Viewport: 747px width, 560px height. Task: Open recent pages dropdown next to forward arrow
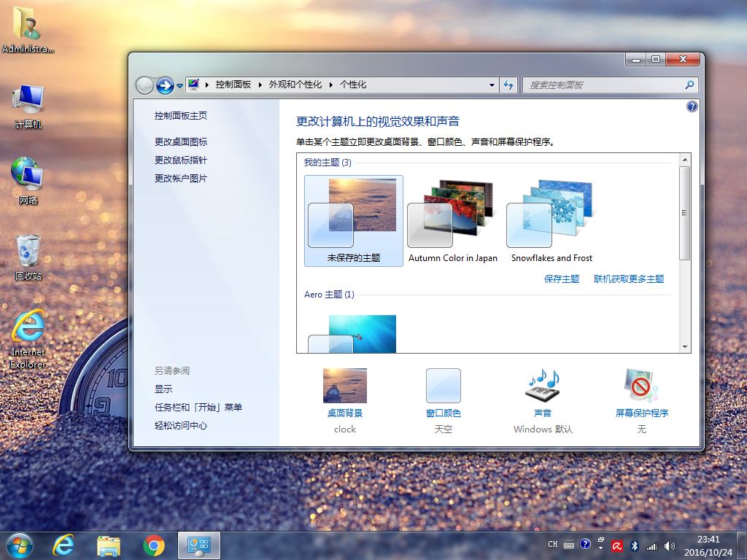179,86
